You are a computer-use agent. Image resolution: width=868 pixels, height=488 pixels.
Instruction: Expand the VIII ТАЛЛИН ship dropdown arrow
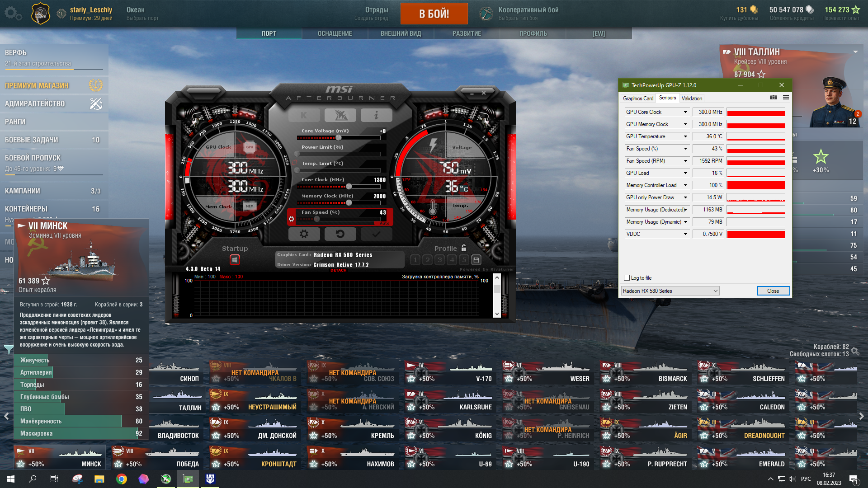point(855,52)
